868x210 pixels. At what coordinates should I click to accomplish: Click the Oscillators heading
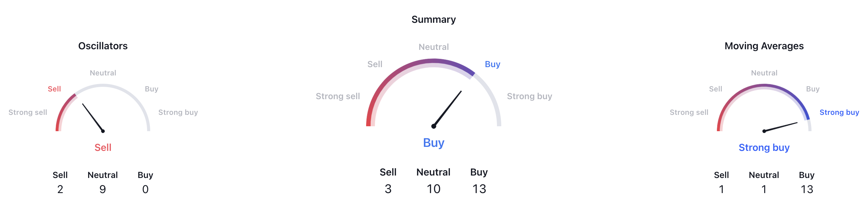point(103,46)
